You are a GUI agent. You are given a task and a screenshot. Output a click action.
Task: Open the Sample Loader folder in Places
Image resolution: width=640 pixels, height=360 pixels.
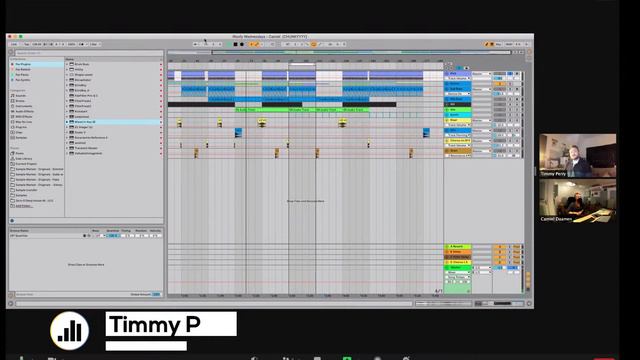click(26, 190)
